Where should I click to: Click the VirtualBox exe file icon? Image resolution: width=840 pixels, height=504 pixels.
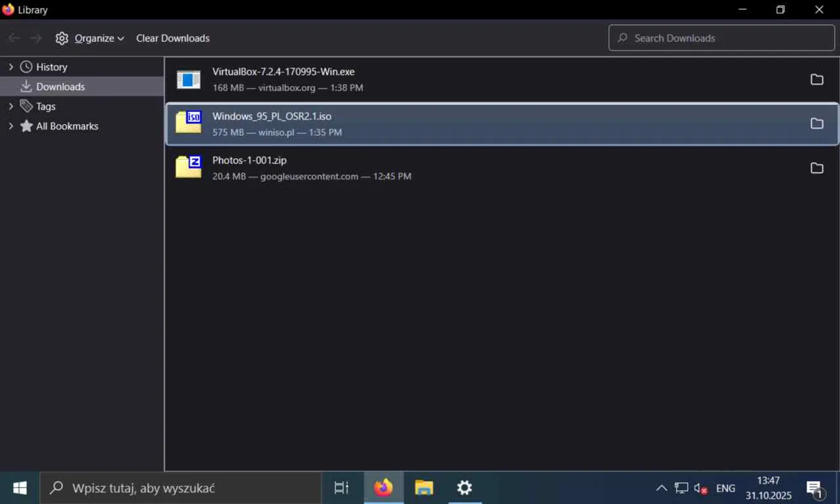tap(188, 79)
